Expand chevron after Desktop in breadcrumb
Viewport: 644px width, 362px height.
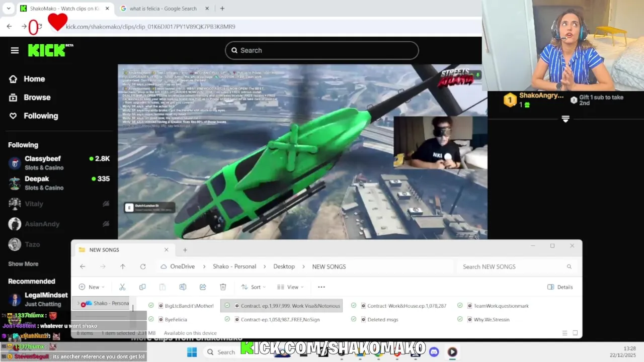(303, 266)
